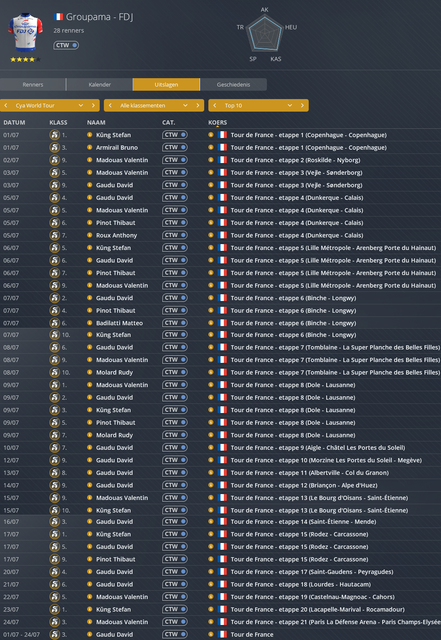This screenshot has width=441, height=640.
Task: Click the stage classification icon for Küng Stefan 01/07
Action: coord(54,135)
